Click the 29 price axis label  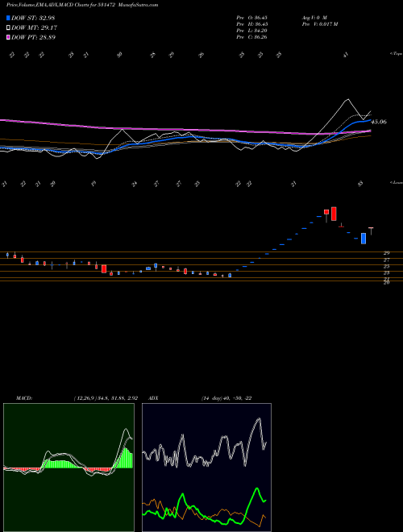point(386,253)
